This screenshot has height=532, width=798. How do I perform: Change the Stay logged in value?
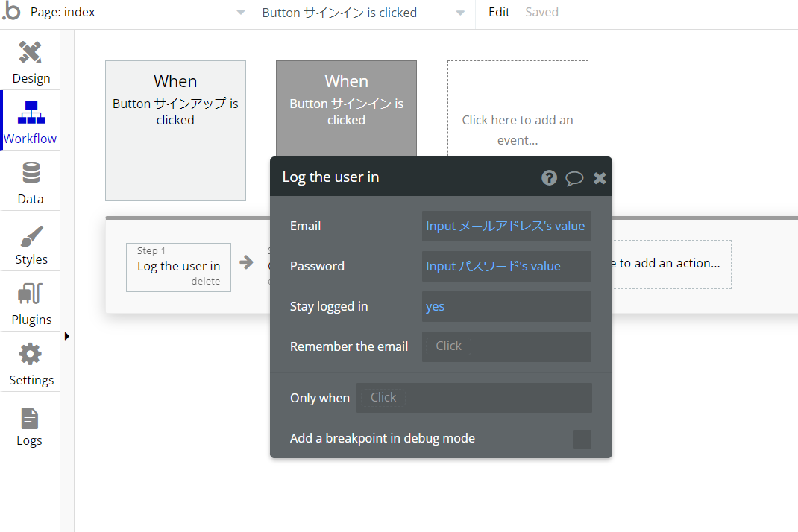[x=506, y=306]
